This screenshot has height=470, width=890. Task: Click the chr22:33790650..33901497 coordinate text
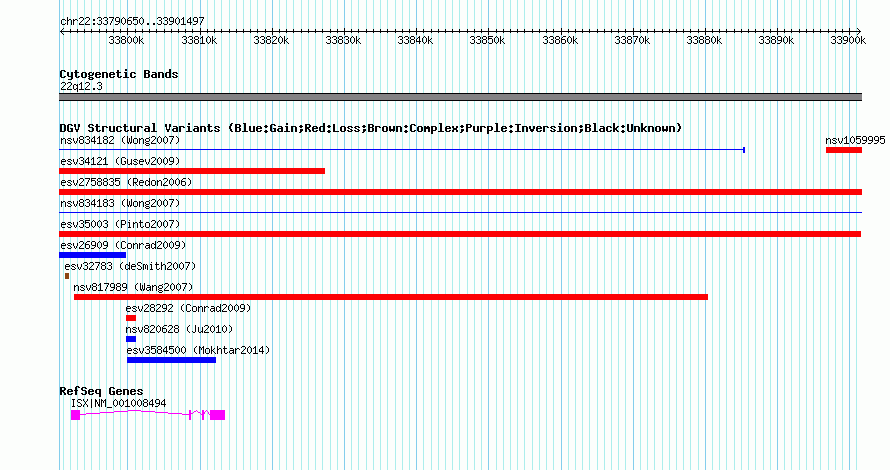[132, 21]
